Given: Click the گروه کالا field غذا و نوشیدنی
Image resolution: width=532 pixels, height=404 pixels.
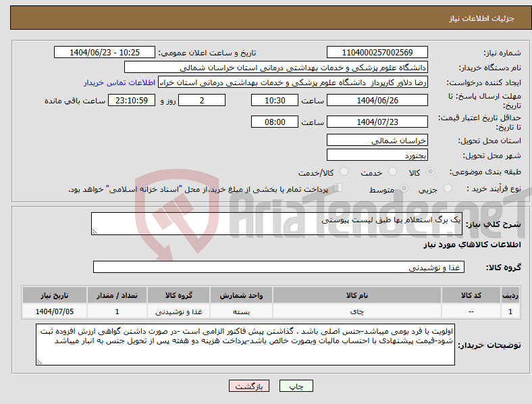Looking at the screenshot, I should (279, 267).
